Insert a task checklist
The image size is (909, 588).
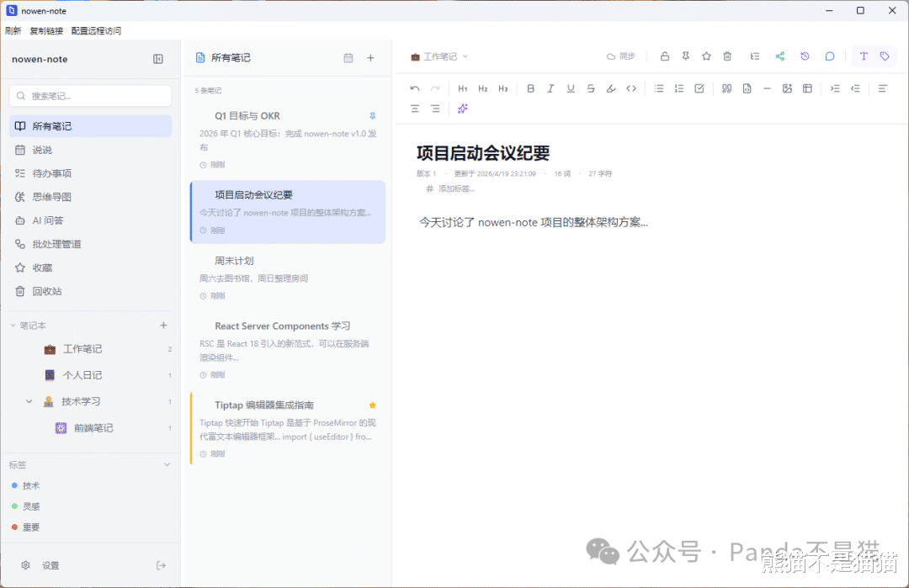click(x=699, y=88)
